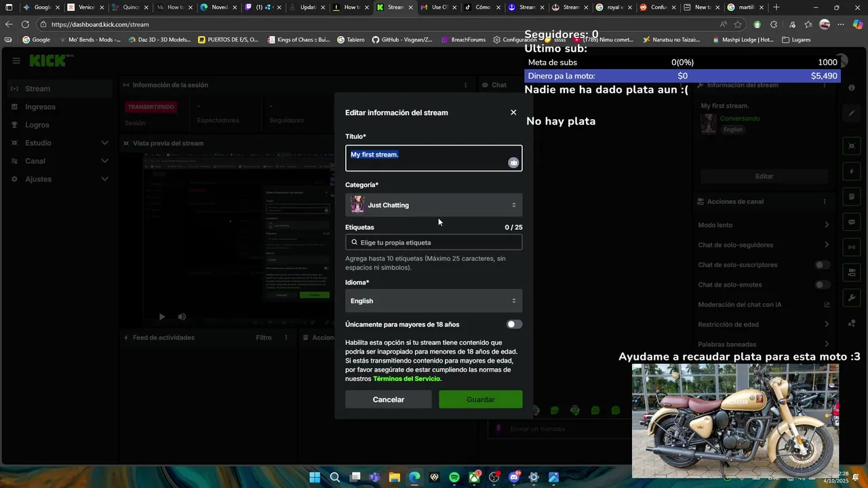Image resolution: width=868 pixels, height=488 pixels.
Task: Click the Etiquetas search field
Action: coord(434,242)
